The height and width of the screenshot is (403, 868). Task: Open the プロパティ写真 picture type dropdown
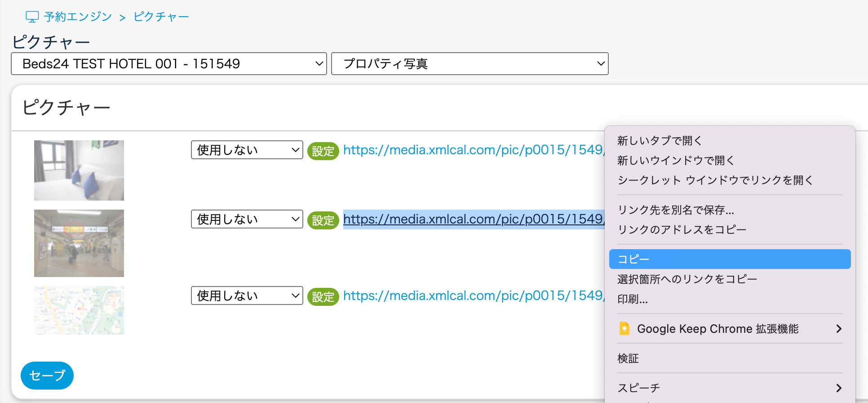(469, 64)
